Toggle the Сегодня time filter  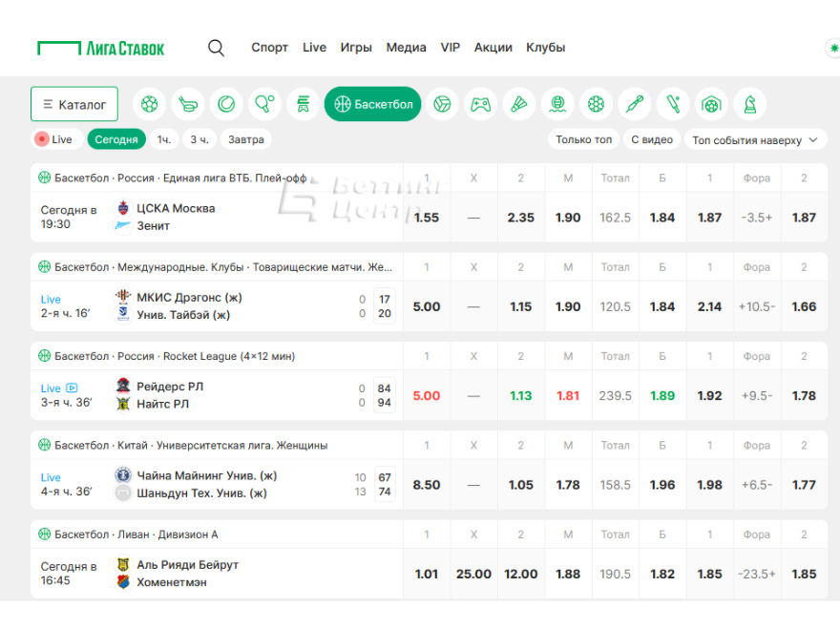[x=116, y=139]
